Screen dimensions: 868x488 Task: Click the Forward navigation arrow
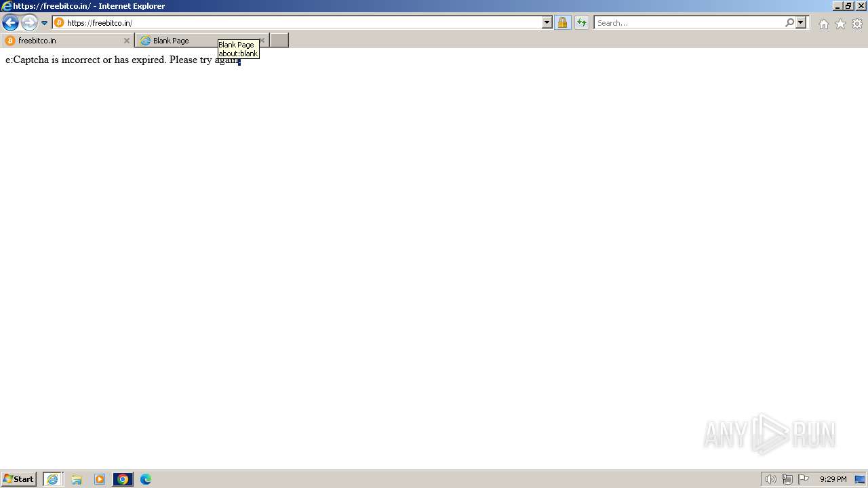click(29, 23)
